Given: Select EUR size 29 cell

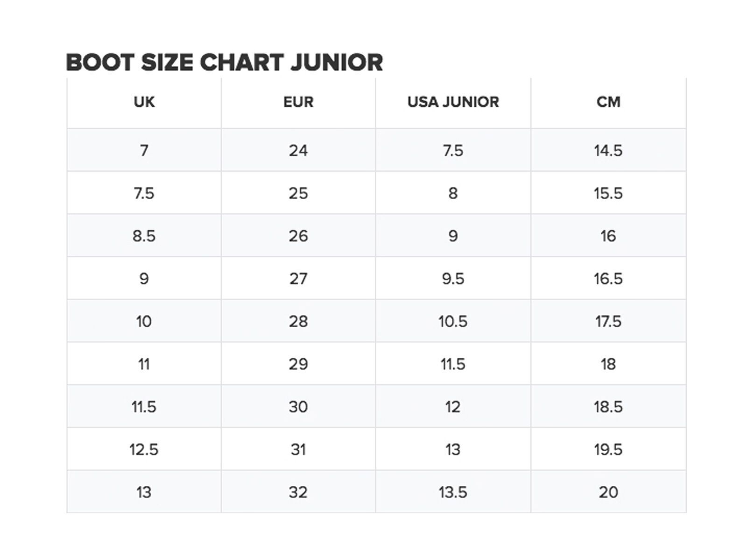Looking at the screenshot, I should [x=298, y=364].
